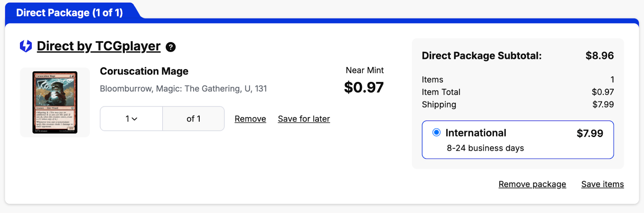Click the Coruscation Mage card thumbnail
Viewport: 644px width, 213px height.
[55, 102]
